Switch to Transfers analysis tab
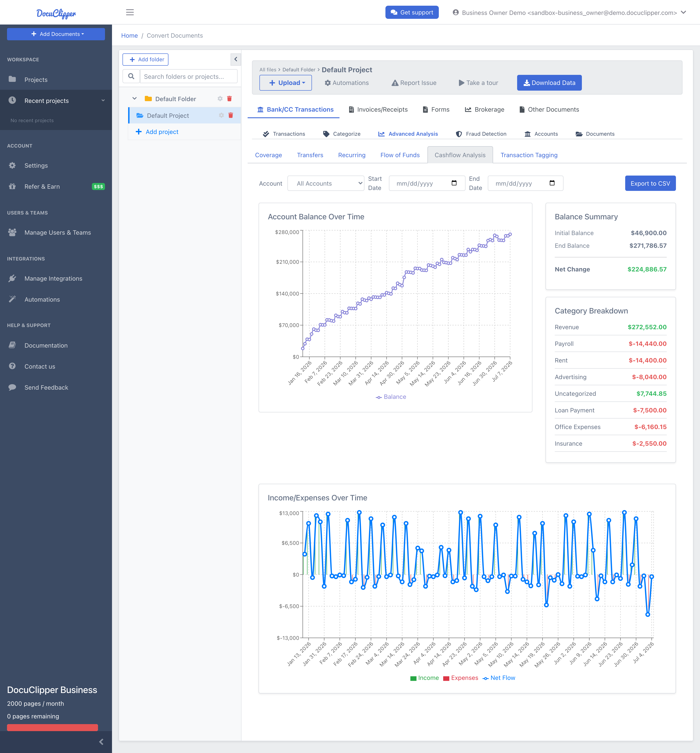 [x=310, y=155]
